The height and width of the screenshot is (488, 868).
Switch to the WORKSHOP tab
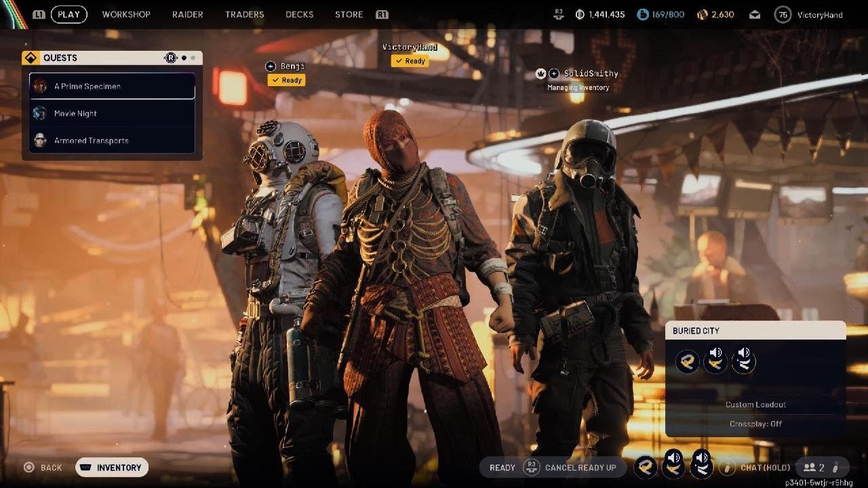[126, 14]
